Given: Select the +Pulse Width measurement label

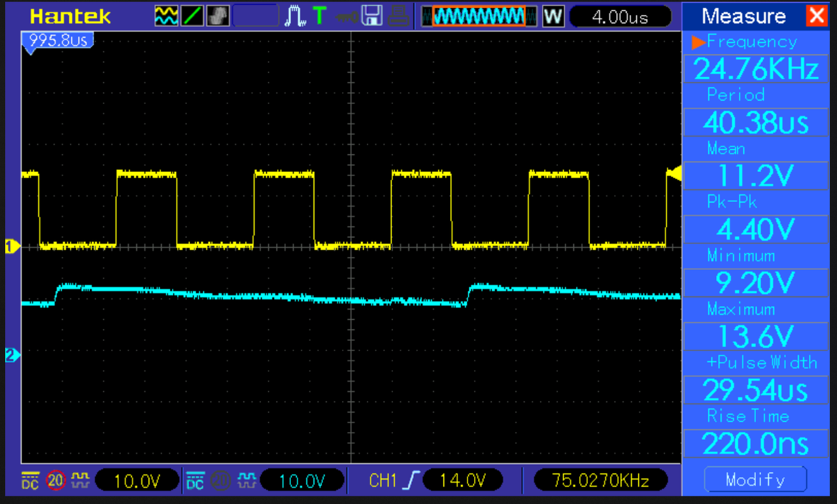Looking at the screenshot, I should (x=762, y=362).
